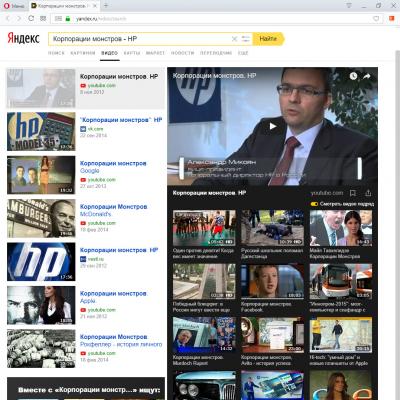Open the vk.com "Корпорации монстров": HP result link
Image resolution: width=400 pixels, height=400 pixels.
coord(121,120)
